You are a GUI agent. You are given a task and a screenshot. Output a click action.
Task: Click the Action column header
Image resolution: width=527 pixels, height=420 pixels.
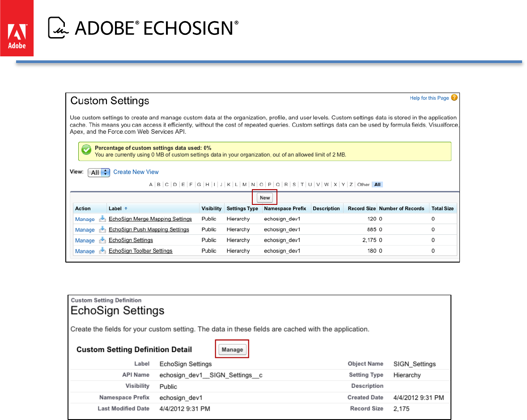click(x=83, y=208)
